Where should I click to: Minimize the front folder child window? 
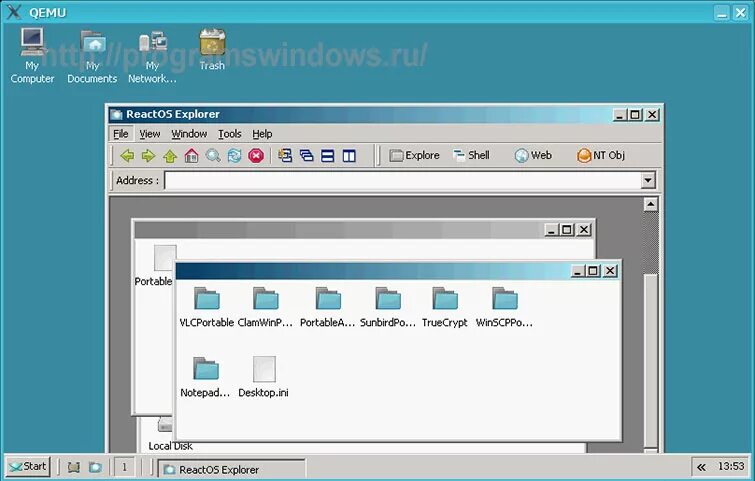pos(578,271)
